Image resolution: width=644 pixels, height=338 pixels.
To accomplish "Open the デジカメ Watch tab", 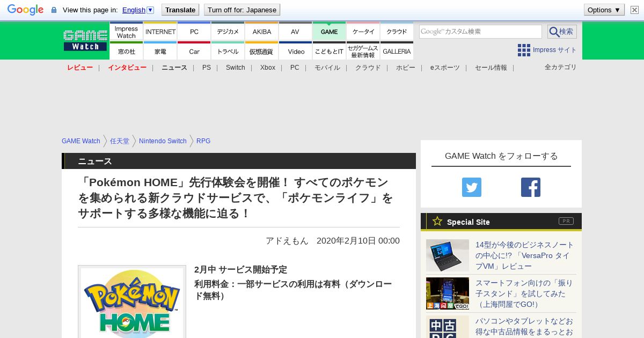I will click(x=228, y=32).
